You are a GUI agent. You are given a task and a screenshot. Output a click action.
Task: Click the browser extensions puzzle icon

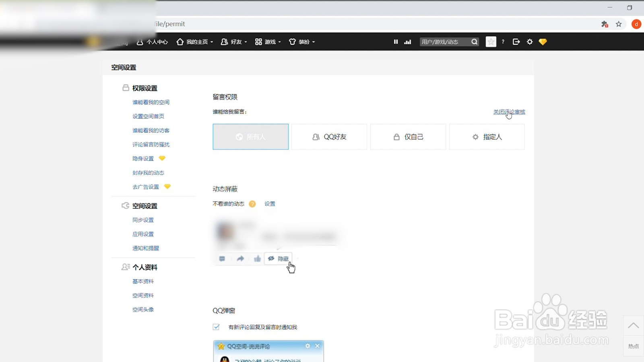tap(605, 24)
